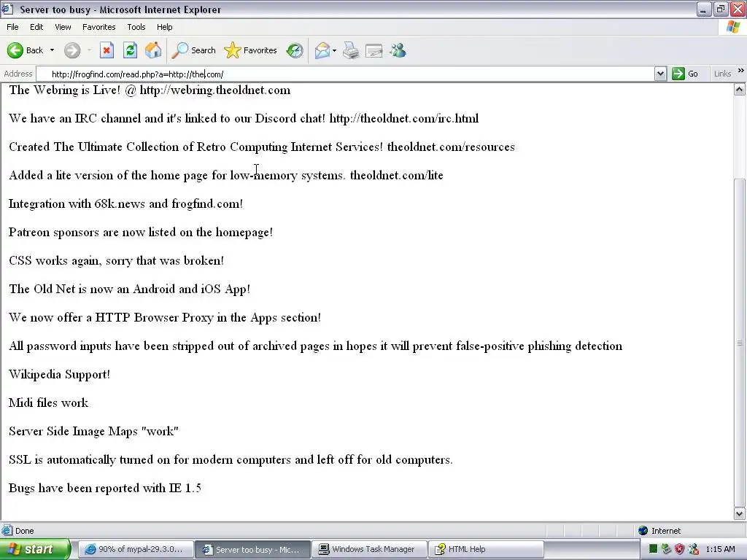Open Messenger from the toolbar icon

pos(398,50)
